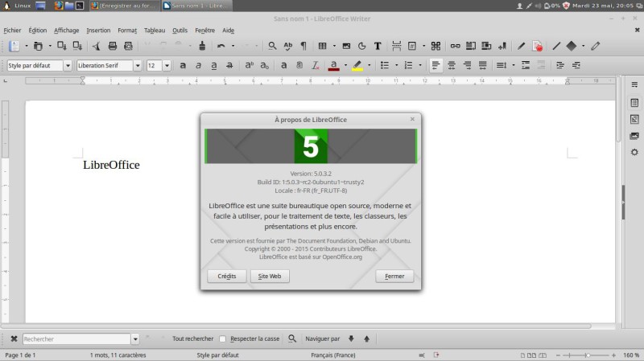Toggle bulleted list
Screen dimensions: 644x361
pyautogui.click(x=385, y=65)
